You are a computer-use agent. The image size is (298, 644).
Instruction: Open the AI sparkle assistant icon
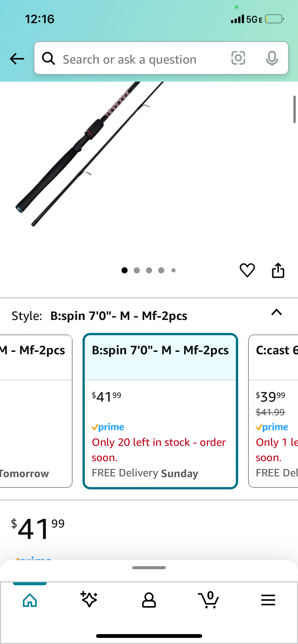89,600
